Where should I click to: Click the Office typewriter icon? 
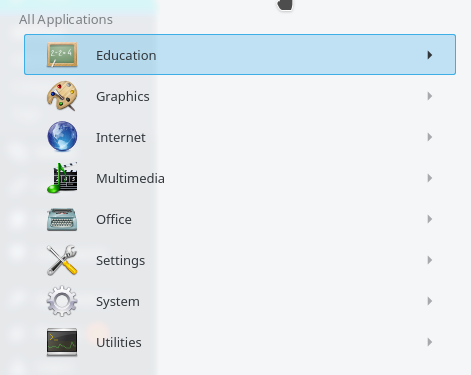coord(62,219)
